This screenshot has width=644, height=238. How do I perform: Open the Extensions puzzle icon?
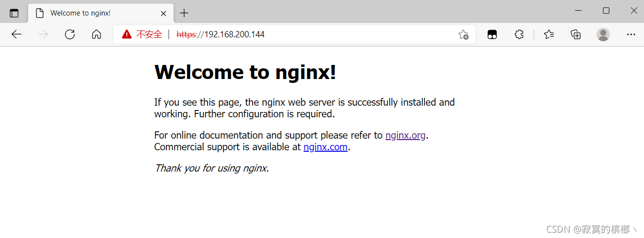(x=519, y=34)
